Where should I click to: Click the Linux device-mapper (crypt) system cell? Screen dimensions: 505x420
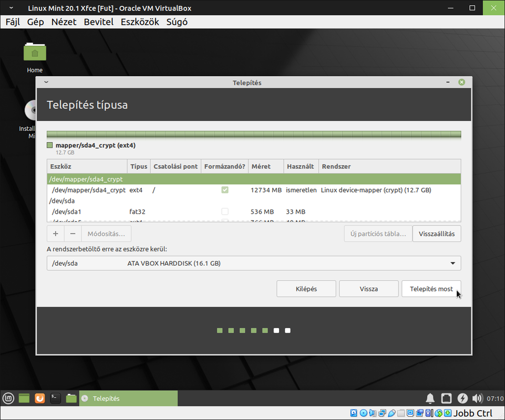(376, 190)
